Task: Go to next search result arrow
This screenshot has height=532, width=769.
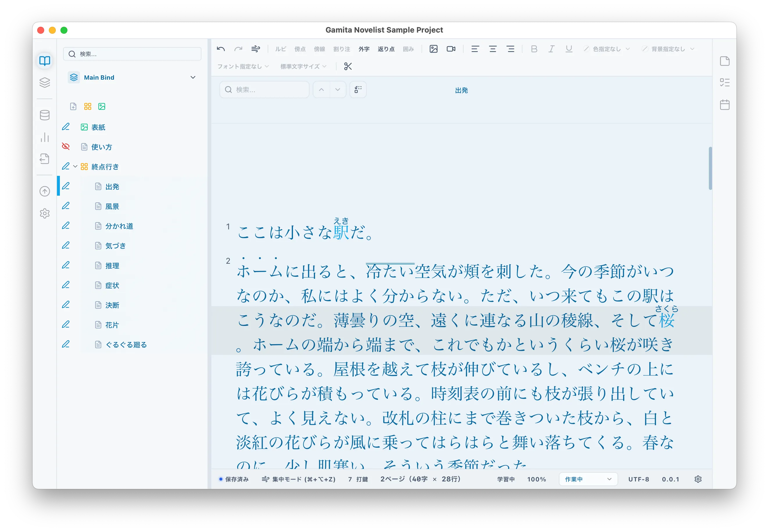Action: (x=337, y=90)
